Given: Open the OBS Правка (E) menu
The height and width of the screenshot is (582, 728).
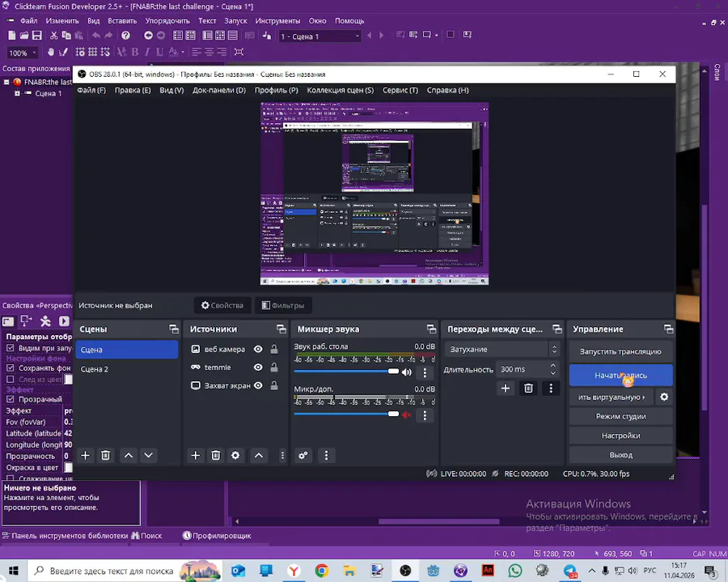Looking at the screenshot, I should click(x=133, y=90).
